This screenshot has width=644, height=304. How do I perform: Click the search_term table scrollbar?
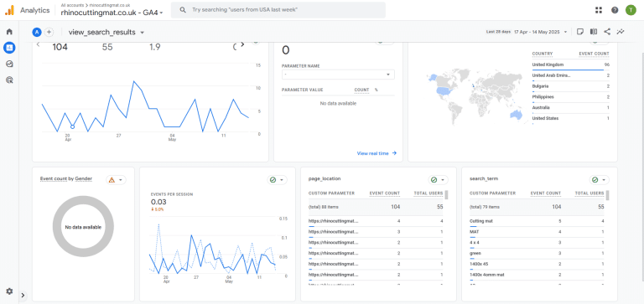pyautogui.click(x=607, y=195)
